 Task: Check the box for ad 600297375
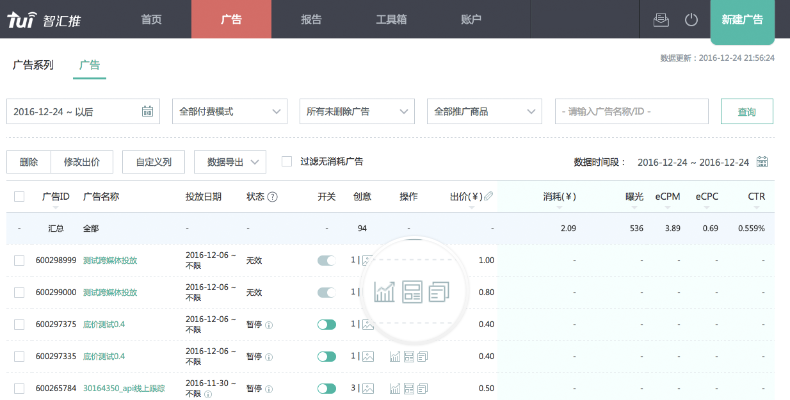tap(19, 324)
